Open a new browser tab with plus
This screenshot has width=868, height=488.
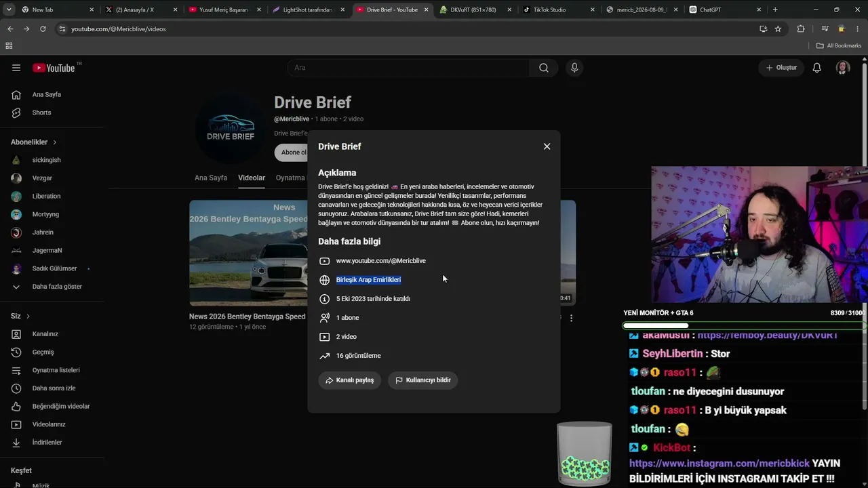point(775,10)
